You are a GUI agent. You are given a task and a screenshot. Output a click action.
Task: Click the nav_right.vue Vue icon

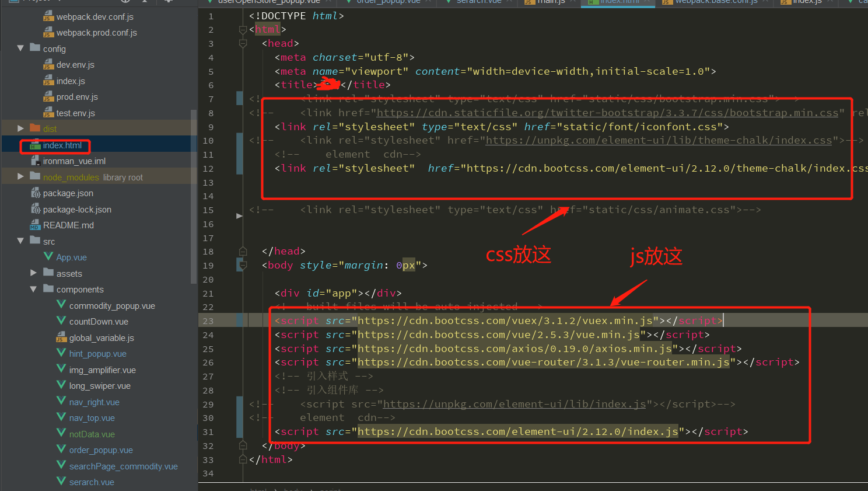[61, 401]
